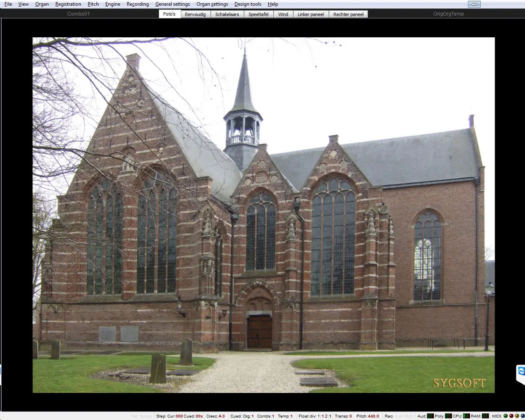This screenshot has width=525, height=420.
Task: Expand the Recording menu
Action: pyautogui.click(x=137, y=4)
